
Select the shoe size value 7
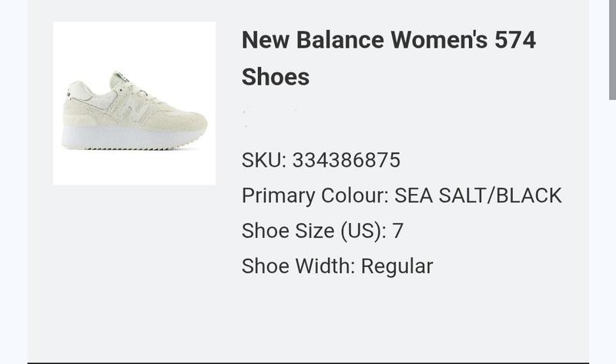(398, 231)
